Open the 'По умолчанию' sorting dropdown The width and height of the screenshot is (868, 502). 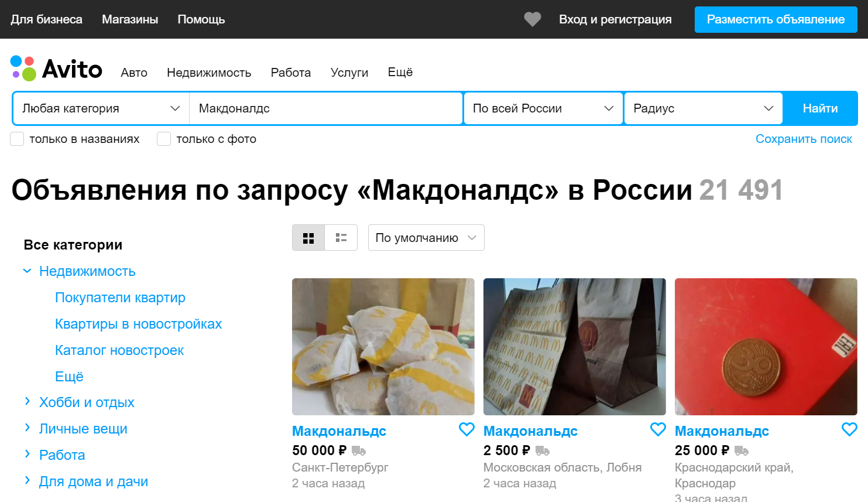pos(426,238)
